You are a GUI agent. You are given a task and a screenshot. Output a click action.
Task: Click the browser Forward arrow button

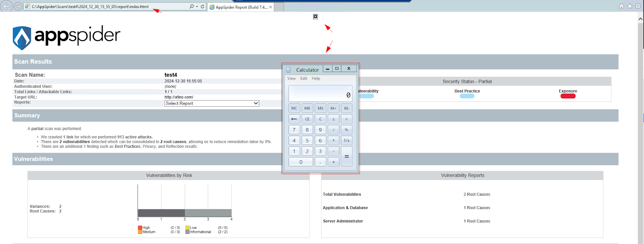pyautogui.click(x=18, y=6)
